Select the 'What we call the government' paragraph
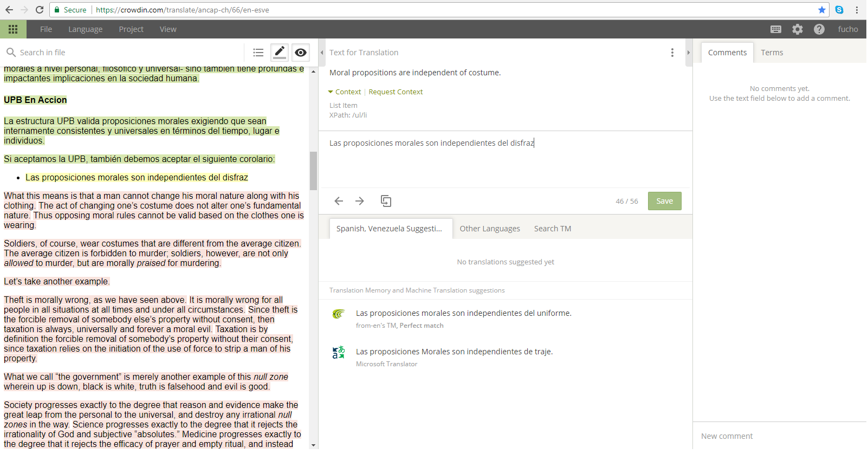The image size is (868, 467). click(x=146, y=382)
